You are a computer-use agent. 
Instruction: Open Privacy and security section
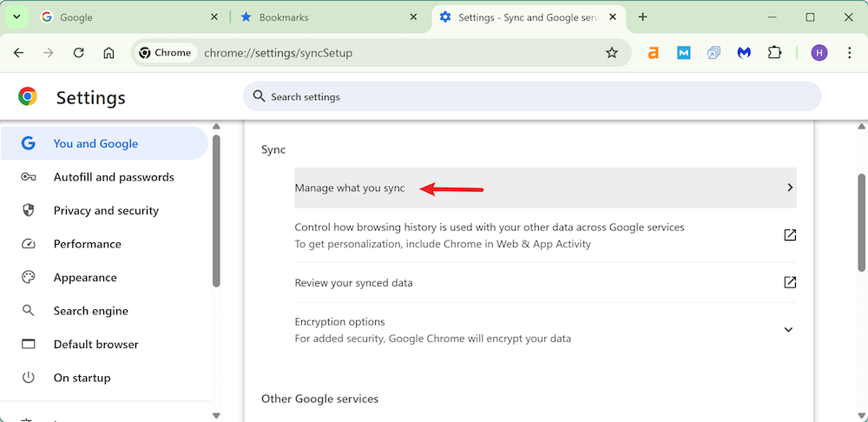point(104,210)
